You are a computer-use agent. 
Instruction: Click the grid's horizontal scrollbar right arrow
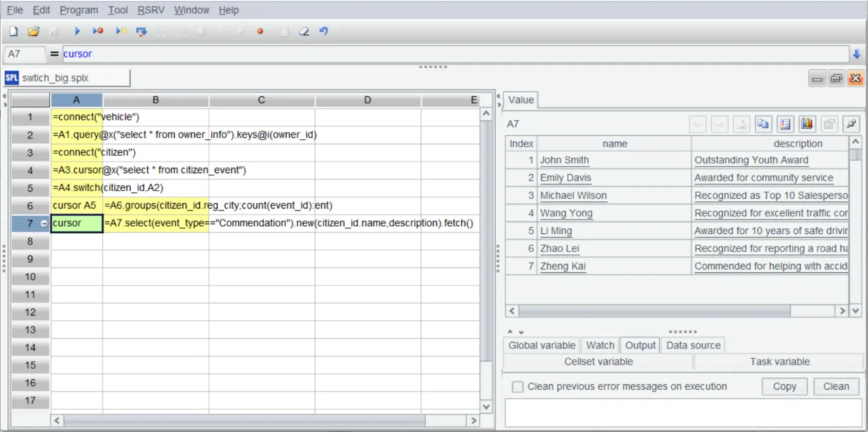(474, 421)
